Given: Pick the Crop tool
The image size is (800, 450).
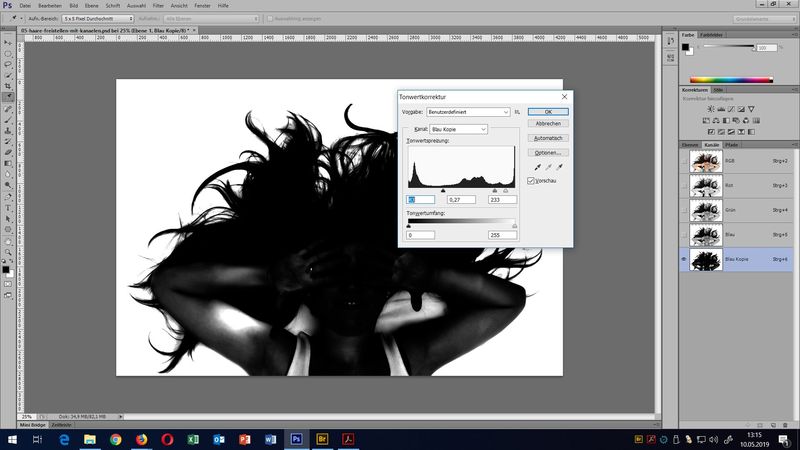Looking at the screenshot, I should point(8,86).
